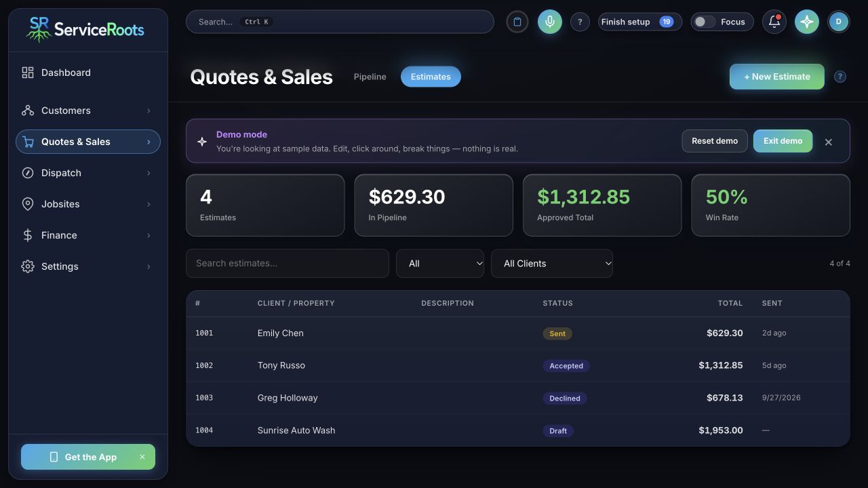Open Dispatch section in sidebar

[88, 173]
